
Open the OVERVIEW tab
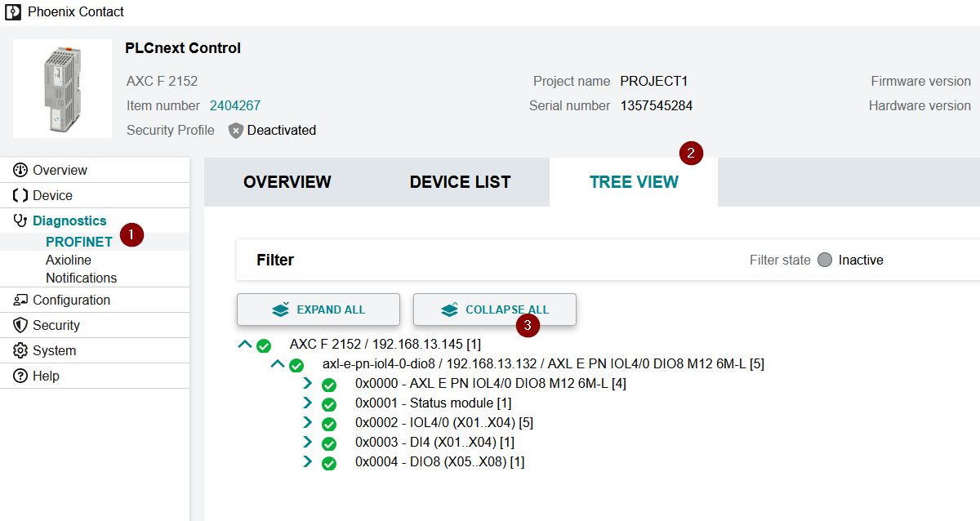pyautogui.click(x=287, y=182)
